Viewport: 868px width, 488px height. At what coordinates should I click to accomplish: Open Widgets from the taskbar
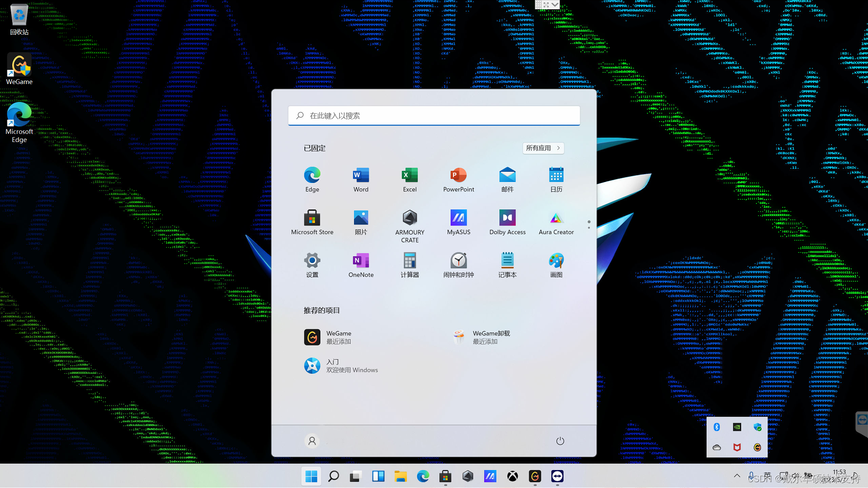378,476
